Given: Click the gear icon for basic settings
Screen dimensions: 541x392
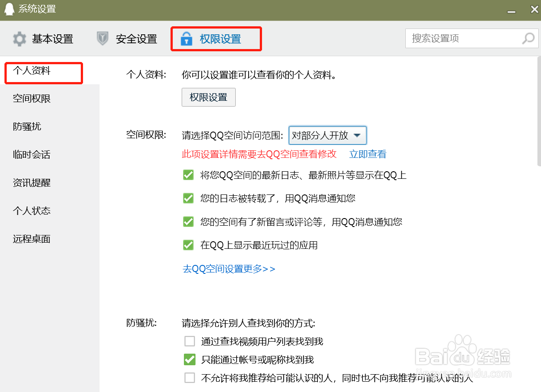Looking at the screenshot, I should 20,39.
